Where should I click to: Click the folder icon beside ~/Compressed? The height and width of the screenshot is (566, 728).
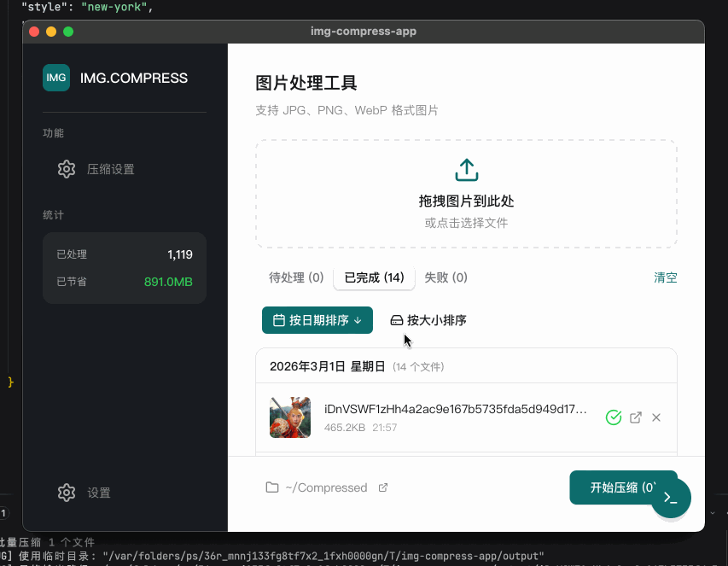click(x=272, y=487)
